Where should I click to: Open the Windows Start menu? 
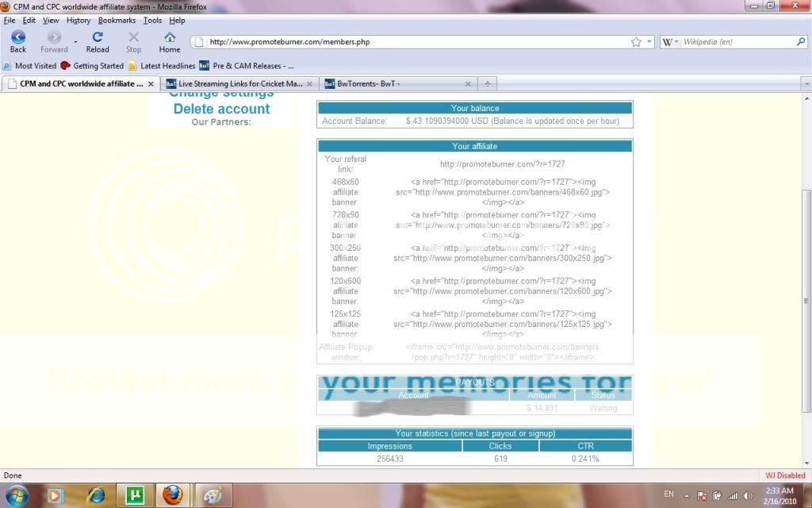[17, 495]
